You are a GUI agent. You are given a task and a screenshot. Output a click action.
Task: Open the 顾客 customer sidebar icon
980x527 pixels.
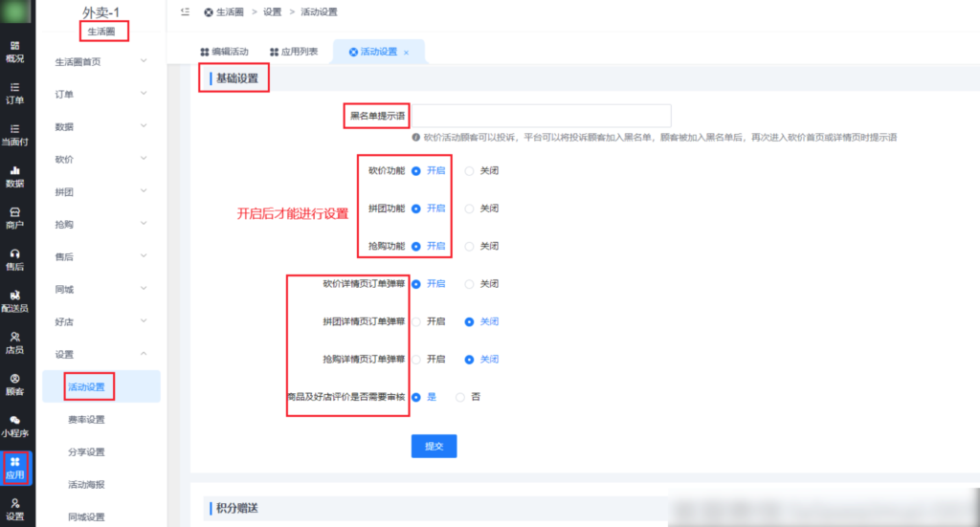[15, 384]
